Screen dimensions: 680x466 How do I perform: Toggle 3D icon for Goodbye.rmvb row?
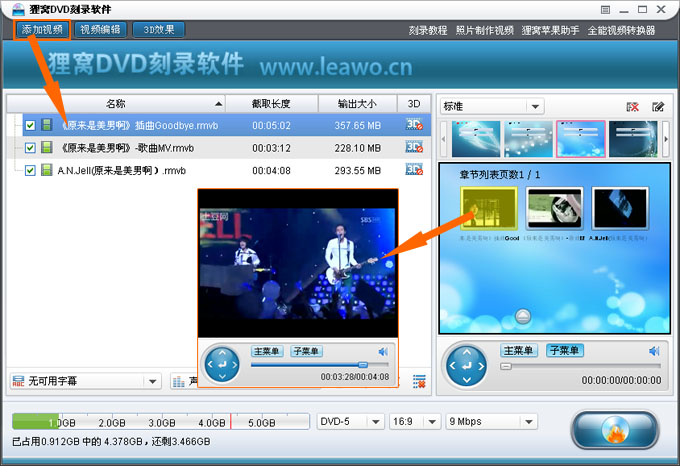click(x=414, y=125)
